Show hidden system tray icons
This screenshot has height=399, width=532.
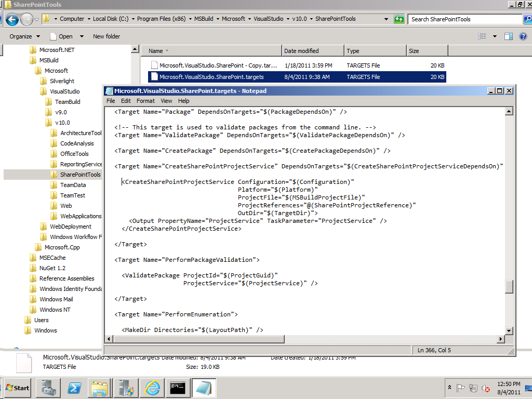449,388
